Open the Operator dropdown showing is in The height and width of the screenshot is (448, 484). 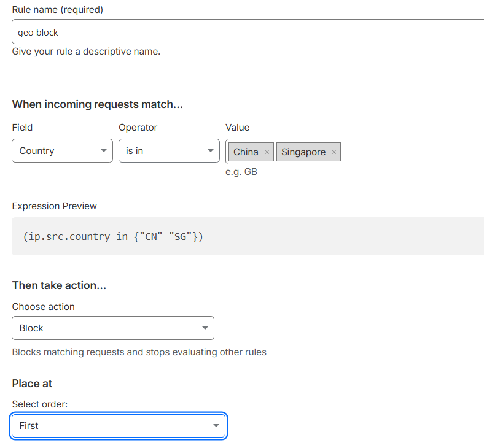[169, 151]
